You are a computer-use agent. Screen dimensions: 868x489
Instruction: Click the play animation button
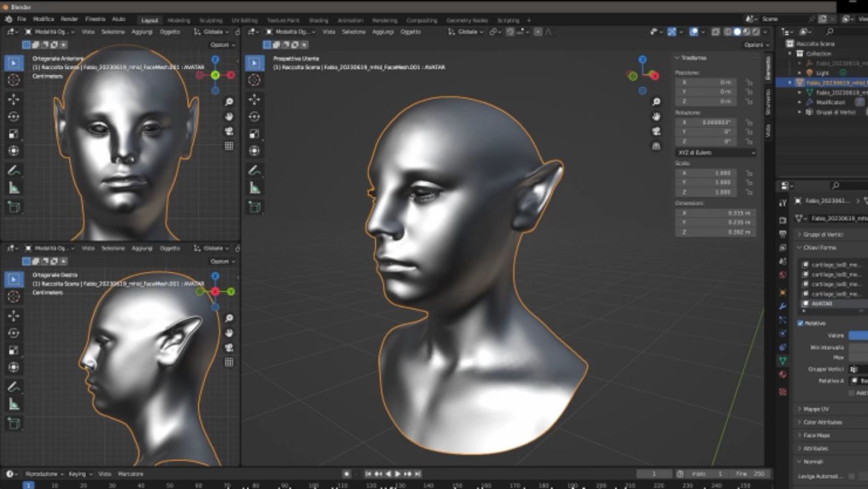click(x=398, y=474)
